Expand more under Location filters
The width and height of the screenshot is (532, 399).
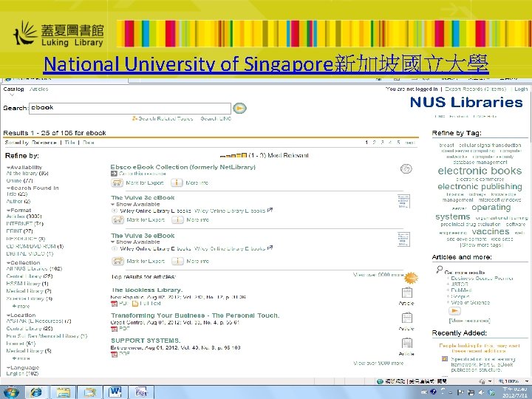pos(21,358)
